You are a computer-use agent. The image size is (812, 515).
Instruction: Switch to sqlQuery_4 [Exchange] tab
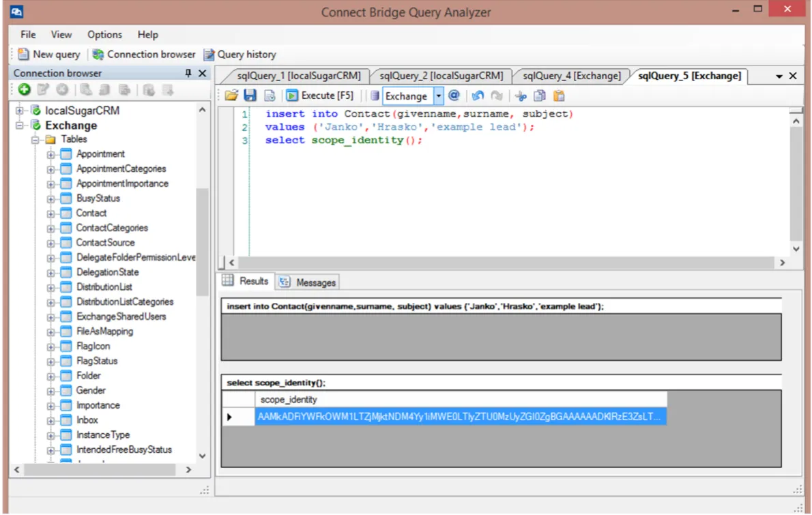(x=571, y=76)
